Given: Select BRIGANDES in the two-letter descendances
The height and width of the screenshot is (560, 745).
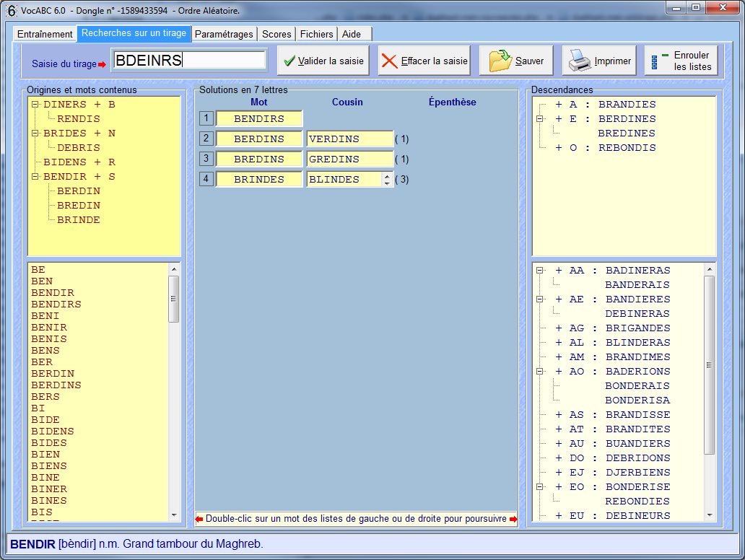Looking at the screenshot, I should 637,328.
